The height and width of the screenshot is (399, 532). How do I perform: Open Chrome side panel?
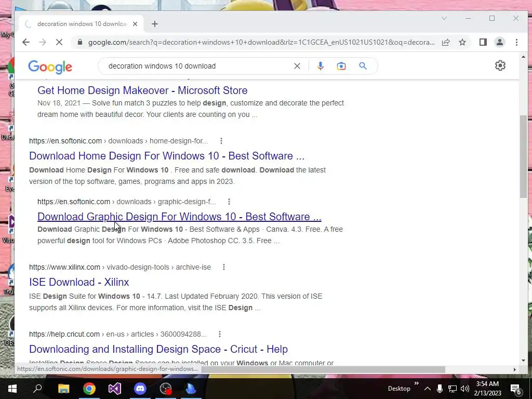point(483,42)
